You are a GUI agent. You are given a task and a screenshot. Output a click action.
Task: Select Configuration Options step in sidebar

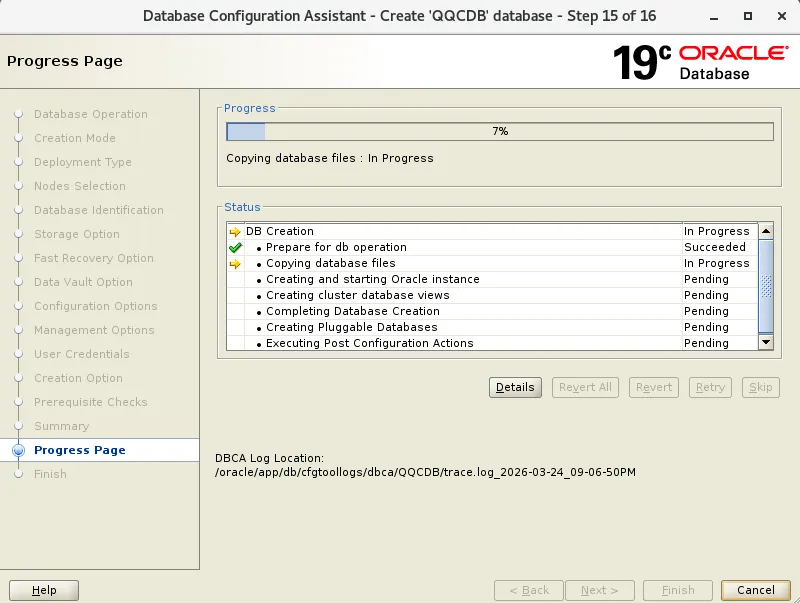pyautogui.click(x=95, y=306)
